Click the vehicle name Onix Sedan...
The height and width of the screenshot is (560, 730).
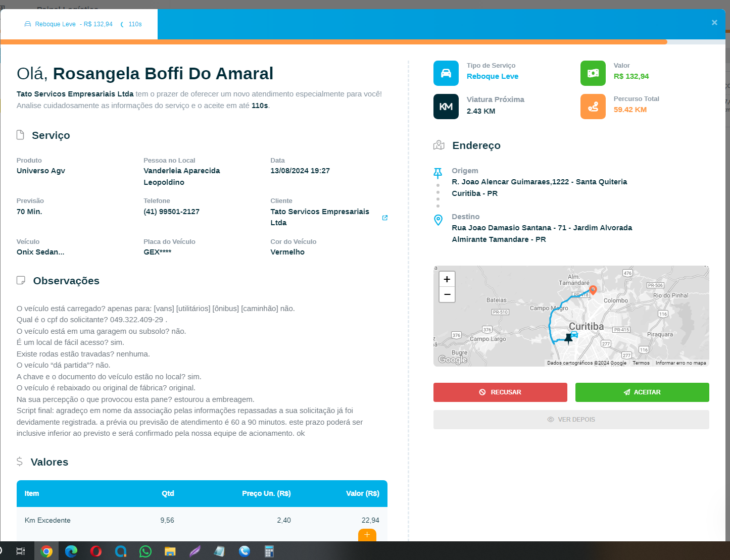[x=40, y=252]
